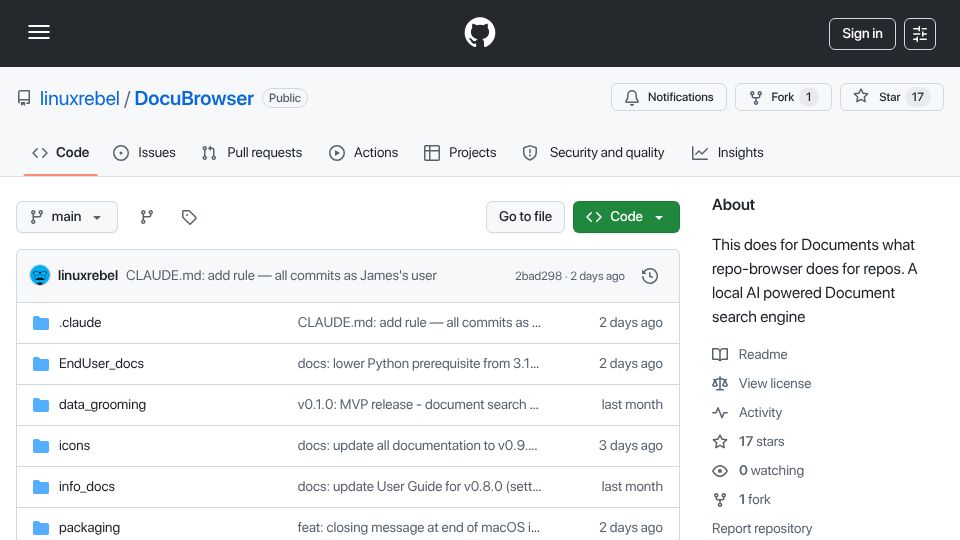Open the icons folder
This screenshot has width=960, height=540.
(74, 446)
